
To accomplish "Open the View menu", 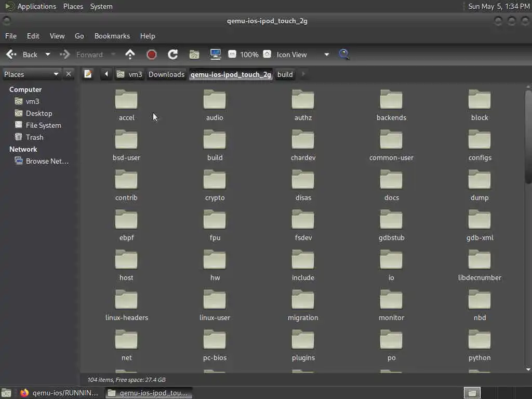I will 57,36.
